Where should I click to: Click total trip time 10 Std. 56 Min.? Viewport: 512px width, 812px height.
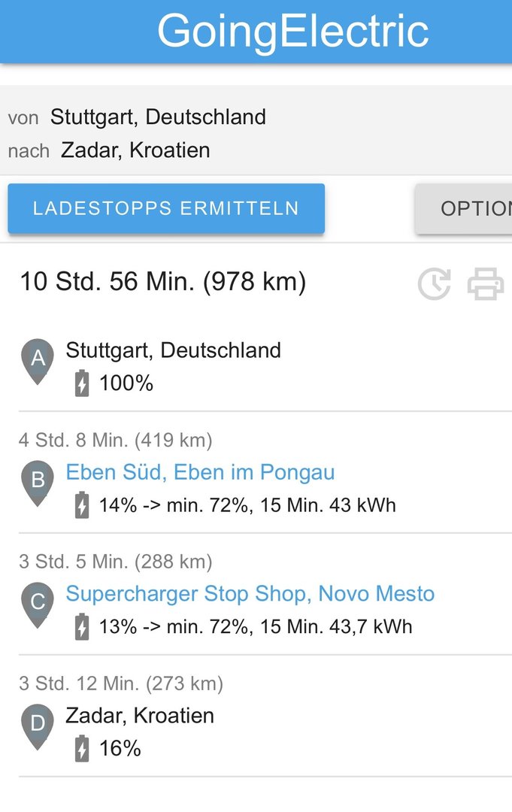[x=162, y=282]
